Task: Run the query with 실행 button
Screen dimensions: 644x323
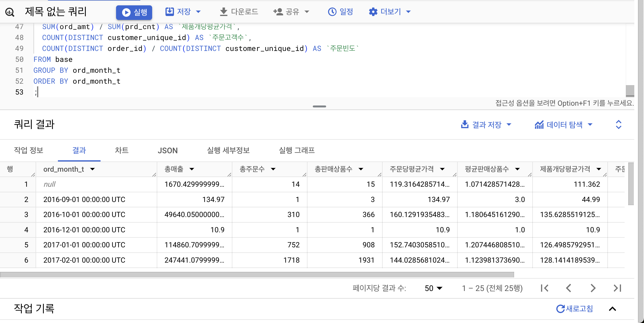Action: pos(134,12)
